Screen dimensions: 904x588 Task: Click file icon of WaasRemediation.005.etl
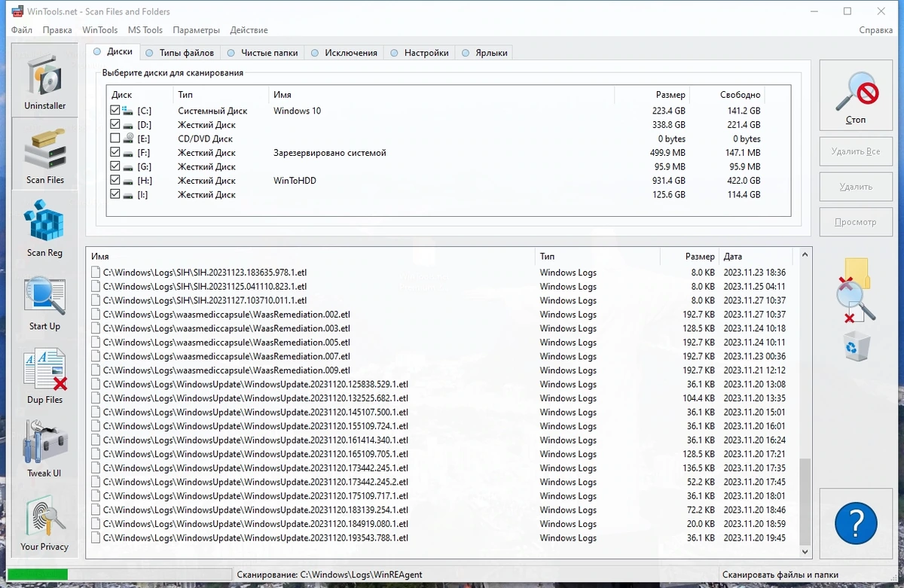tap(96, 343)
